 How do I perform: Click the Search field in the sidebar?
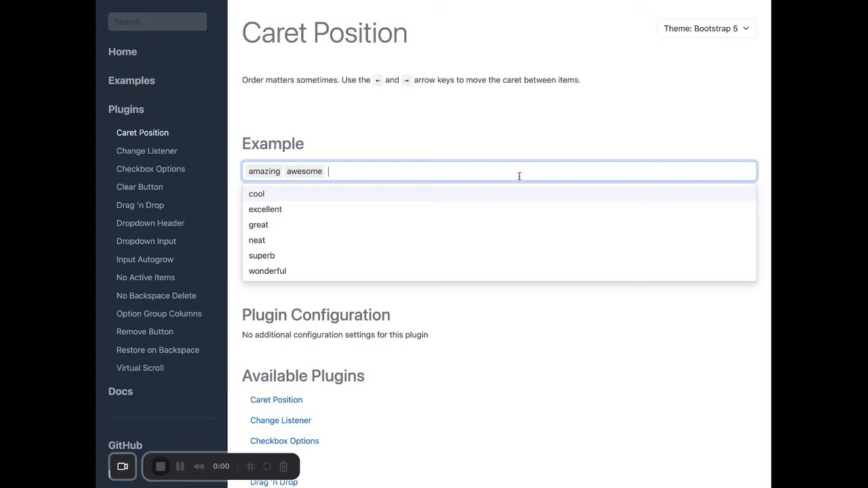tap(157, 22)
